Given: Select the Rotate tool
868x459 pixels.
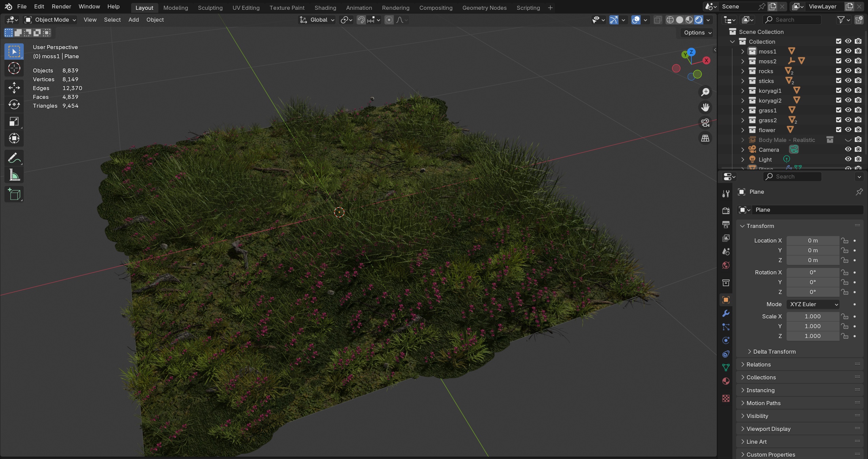Looking at the screenshot, I should click(x=14, y=104).
